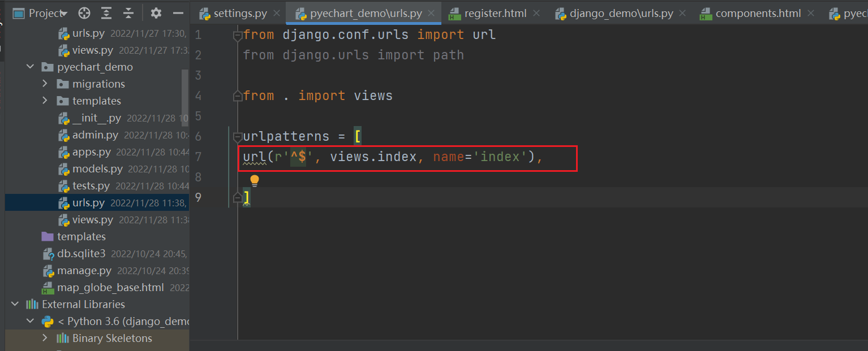Click the word path in line 2
This screenshot has height=351, width=868.
click(x=449, y=55)
